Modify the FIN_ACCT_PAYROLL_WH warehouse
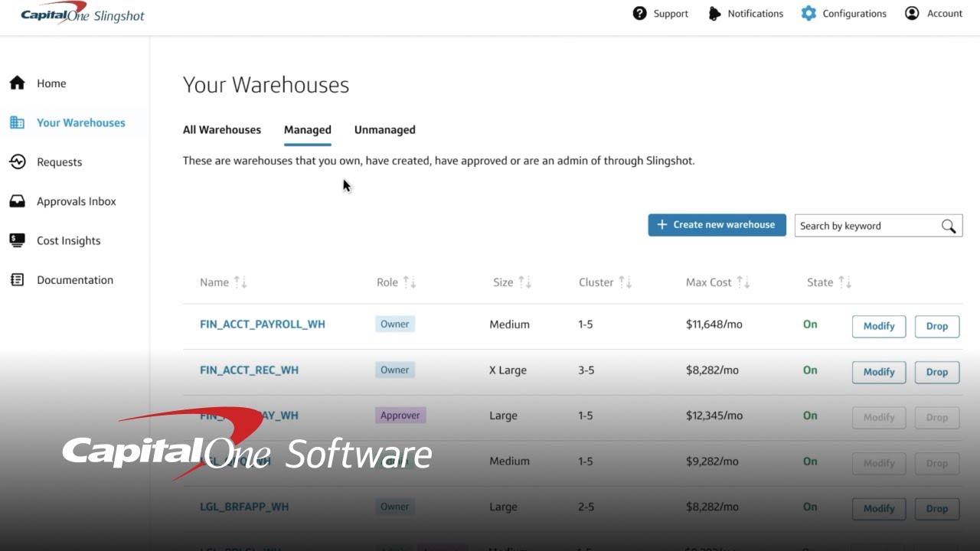This screenshot has width=980, height=551. pos(879,326)
